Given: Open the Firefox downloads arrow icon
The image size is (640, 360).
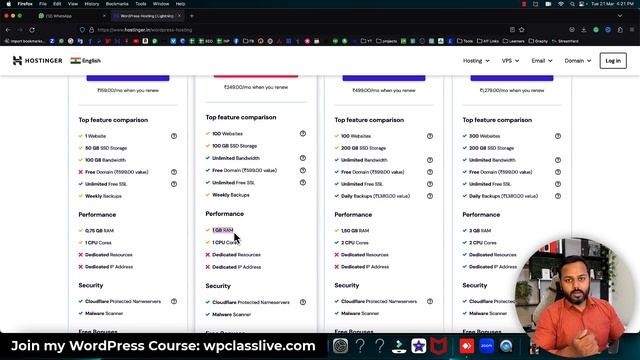Looking at the screenshot, I should point(584,30).
